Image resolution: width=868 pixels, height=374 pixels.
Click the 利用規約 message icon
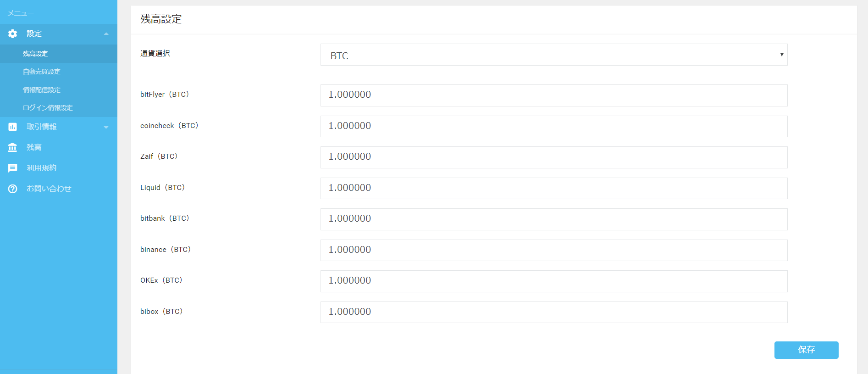(x=13, y=168)
